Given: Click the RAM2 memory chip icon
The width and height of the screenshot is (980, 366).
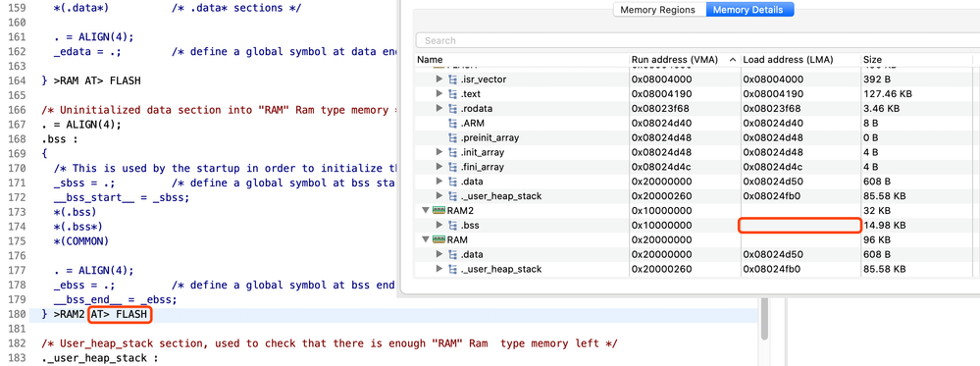Looking at the screenshot, I should coord(438,210).
